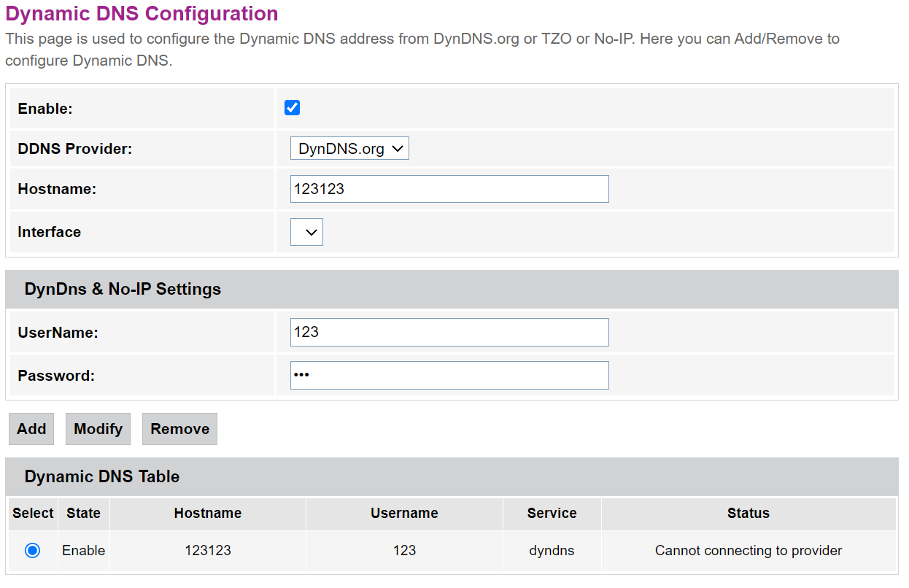Click the Modify button
The width and height of the screenshot is (909, 588).
[98, 429]
